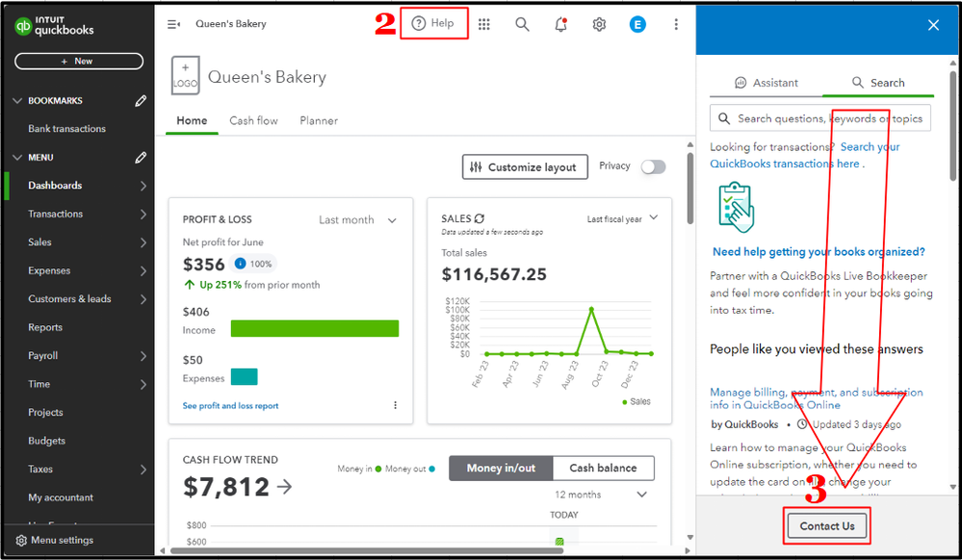Open the vertical more-options menu in header

(676, 24)
